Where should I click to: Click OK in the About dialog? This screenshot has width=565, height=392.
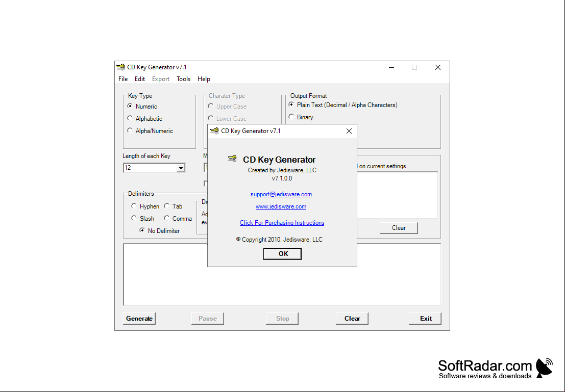[x=283, y=254]
